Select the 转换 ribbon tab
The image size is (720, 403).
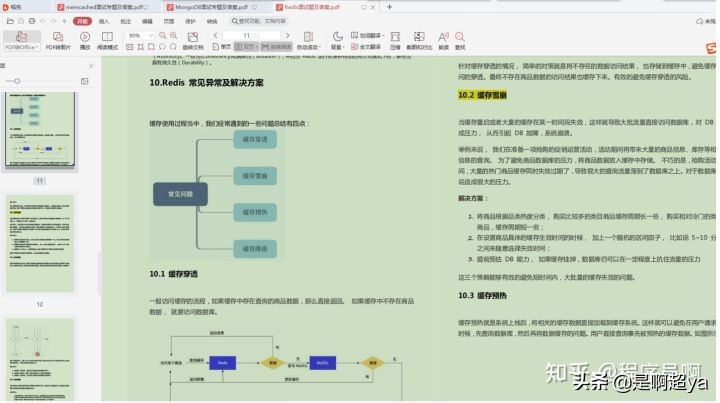(212, 21)
